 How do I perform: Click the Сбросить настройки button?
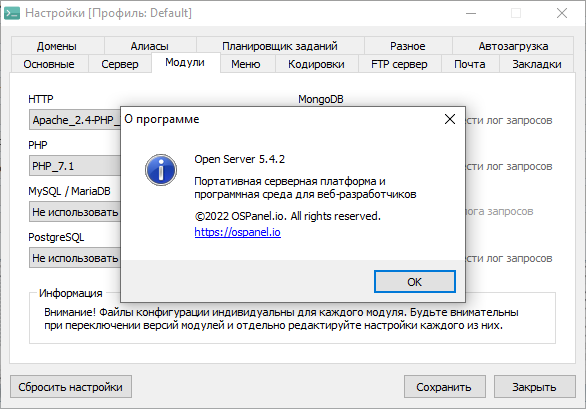pos(71,387)
